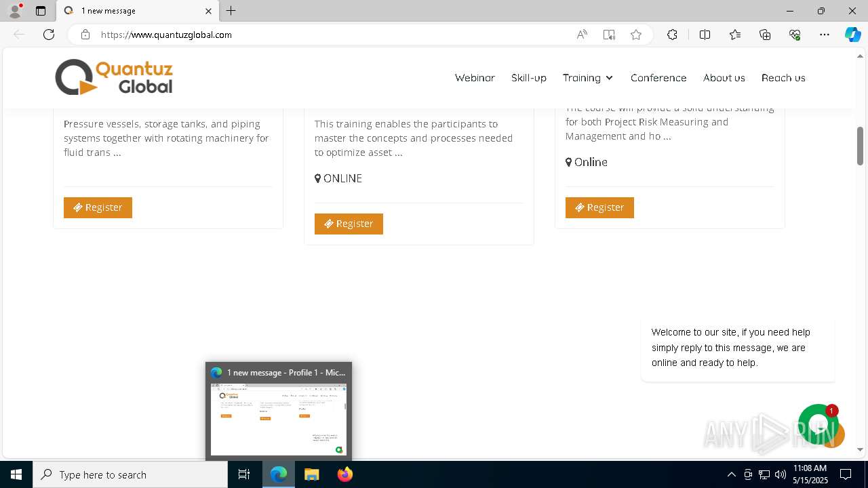This screenshot has width=868, height=488.
Task: Reload the current page
Action: (49, 35)
